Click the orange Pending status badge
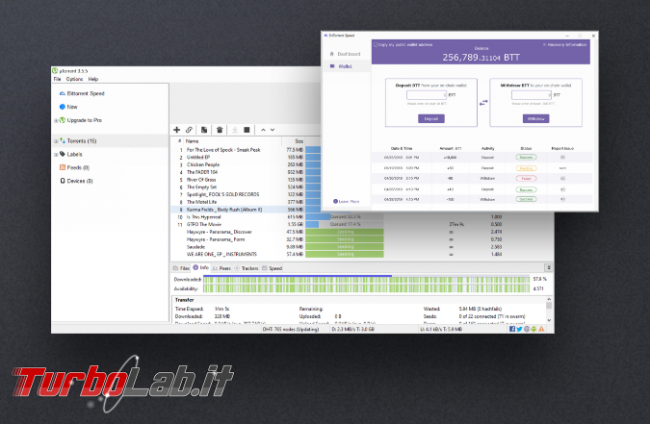This screenshot has width=650, height=424. (526, 168)
